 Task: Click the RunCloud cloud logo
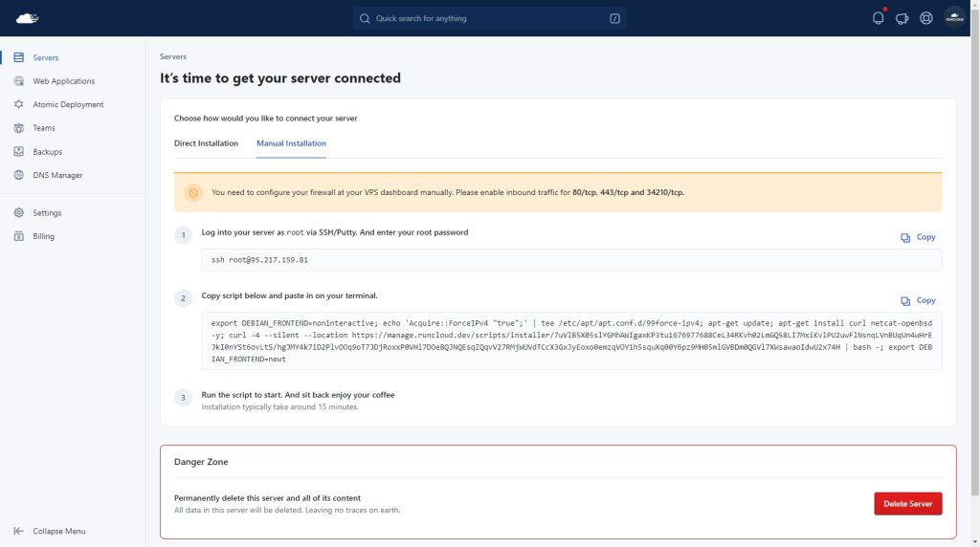(x=27, y=18)
